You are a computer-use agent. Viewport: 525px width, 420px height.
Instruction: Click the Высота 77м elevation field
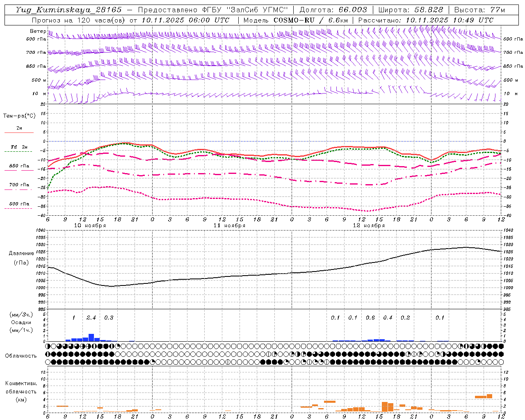479,10
